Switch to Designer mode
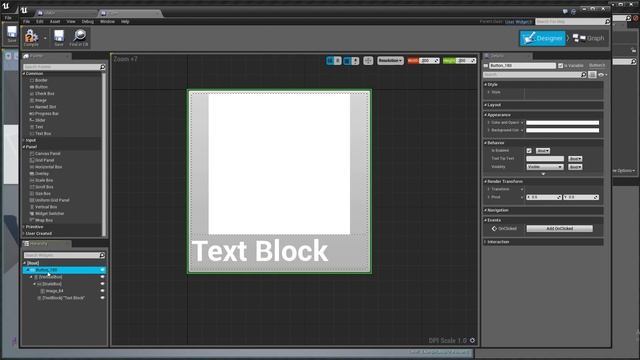Screen dimensions: 640x360 click(542, 38)
